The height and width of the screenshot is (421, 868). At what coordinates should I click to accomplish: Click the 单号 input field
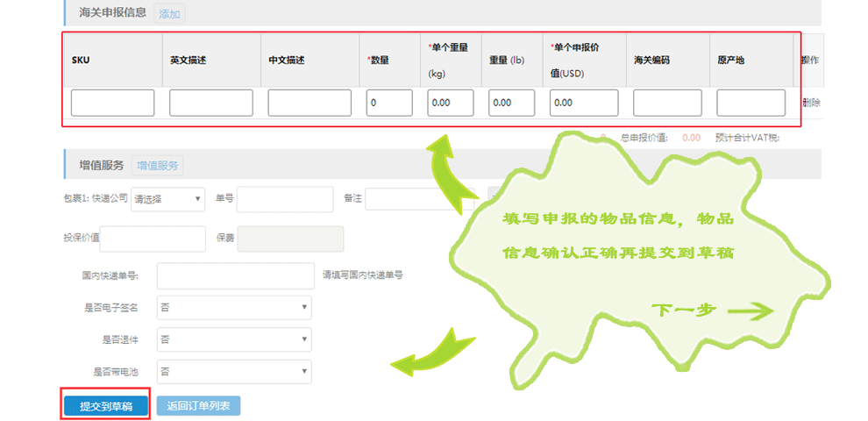pyautogui.click(x=285, y=199)
